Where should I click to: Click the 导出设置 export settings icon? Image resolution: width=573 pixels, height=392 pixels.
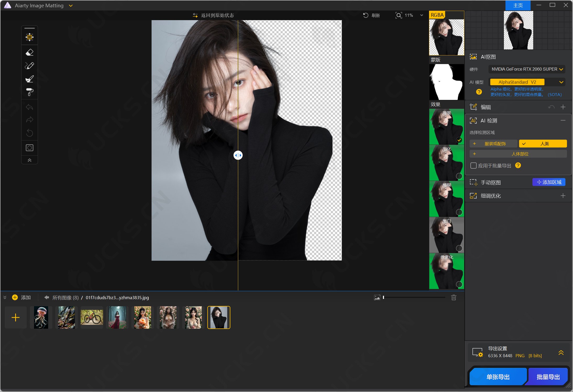point(477,352)
